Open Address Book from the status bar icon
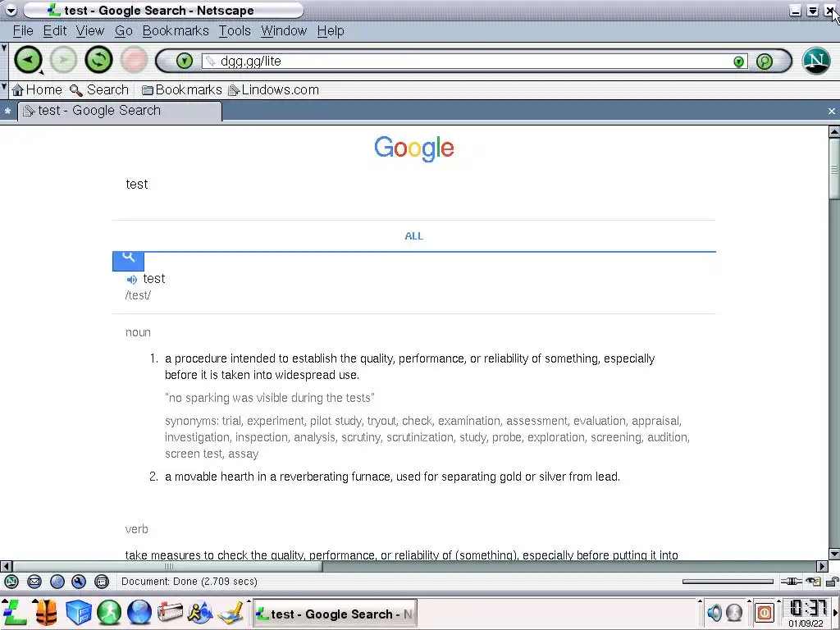 (101, 582)
